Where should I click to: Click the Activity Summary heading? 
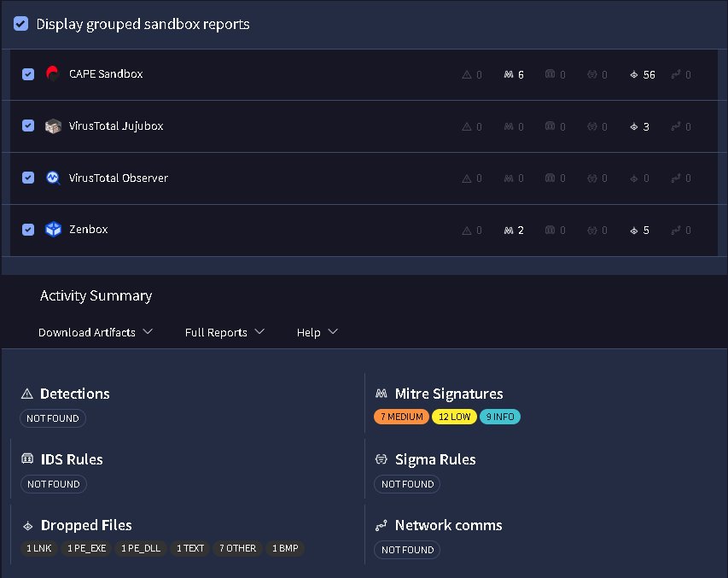pyautogui.click(x=96, y=296)
